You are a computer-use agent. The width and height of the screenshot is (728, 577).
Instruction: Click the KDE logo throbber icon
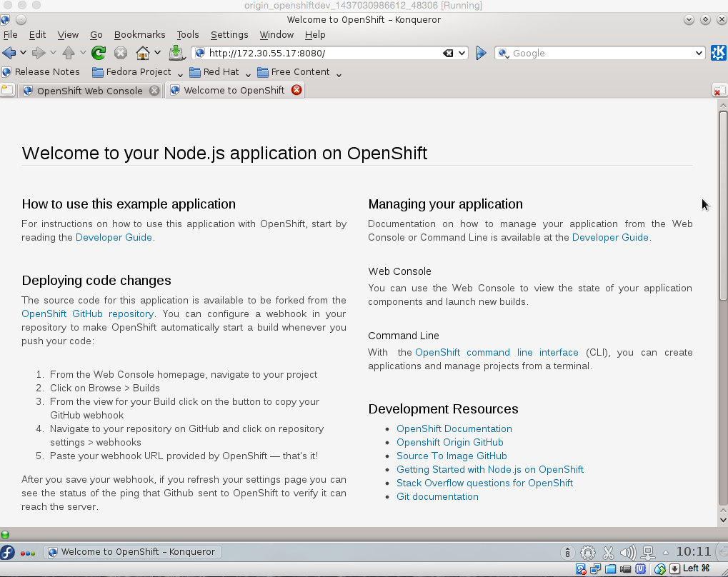pyautogui.click(x=718, y=53)
